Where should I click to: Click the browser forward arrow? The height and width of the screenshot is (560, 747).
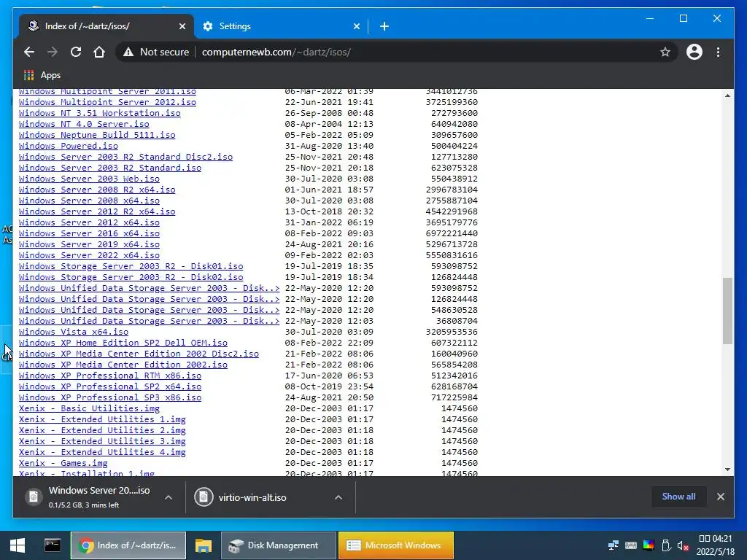53,52
